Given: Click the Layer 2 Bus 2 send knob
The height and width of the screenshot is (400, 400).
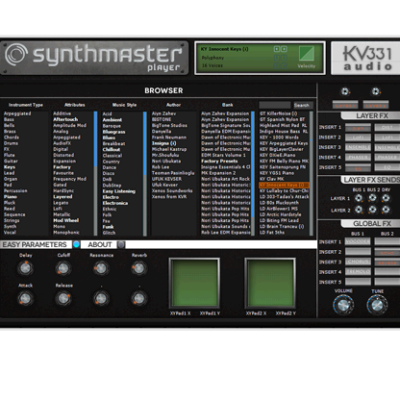Looking at the screenshot, I should 372,210.
